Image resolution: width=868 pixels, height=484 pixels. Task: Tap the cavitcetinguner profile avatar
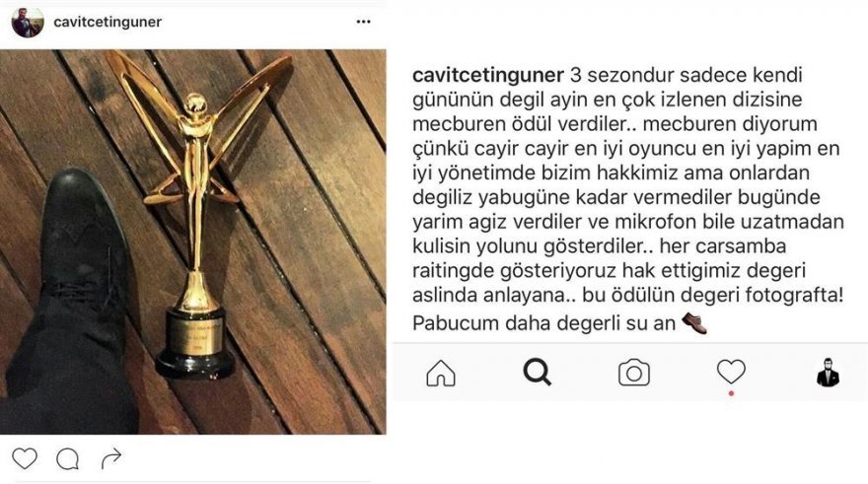[x=28, y=22]
